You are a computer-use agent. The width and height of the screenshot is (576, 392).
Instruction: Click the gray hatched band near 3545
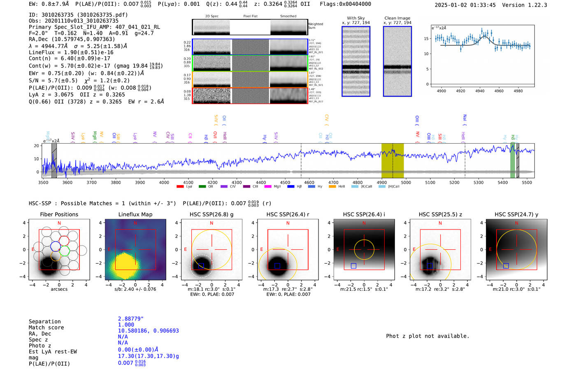tap(54, 161)
